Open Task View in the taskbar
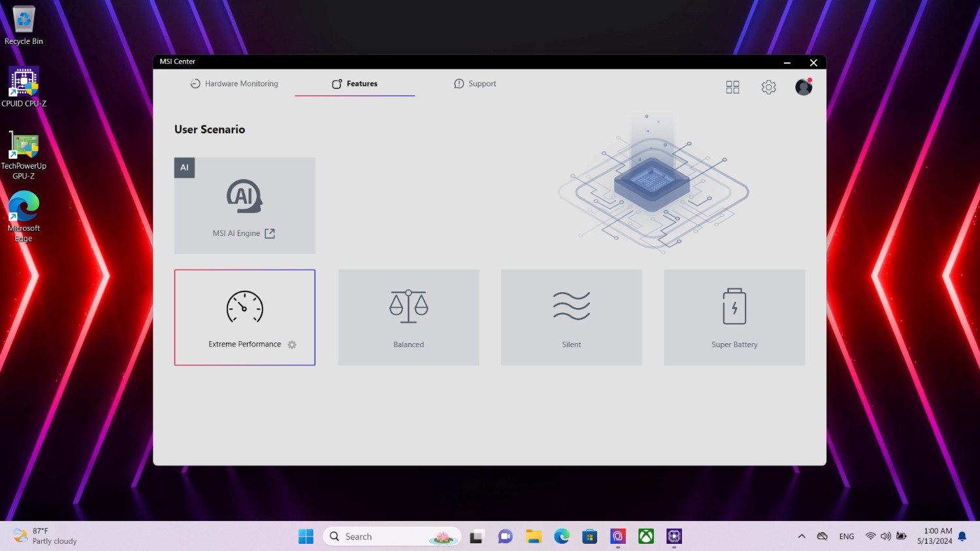Viewport: 980px width, 551px height. click(476, 537)
